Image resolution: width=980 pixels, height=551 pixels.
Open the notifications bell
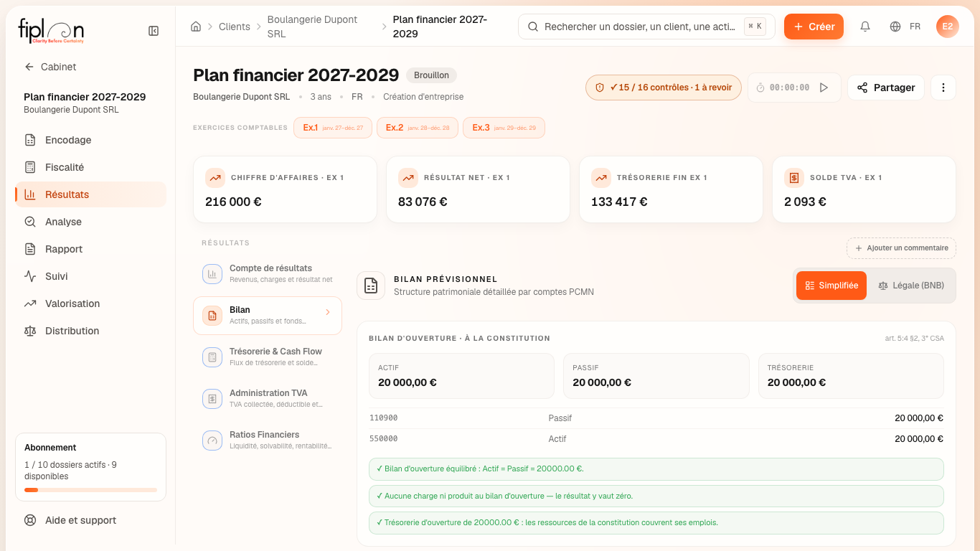(865, 27)
